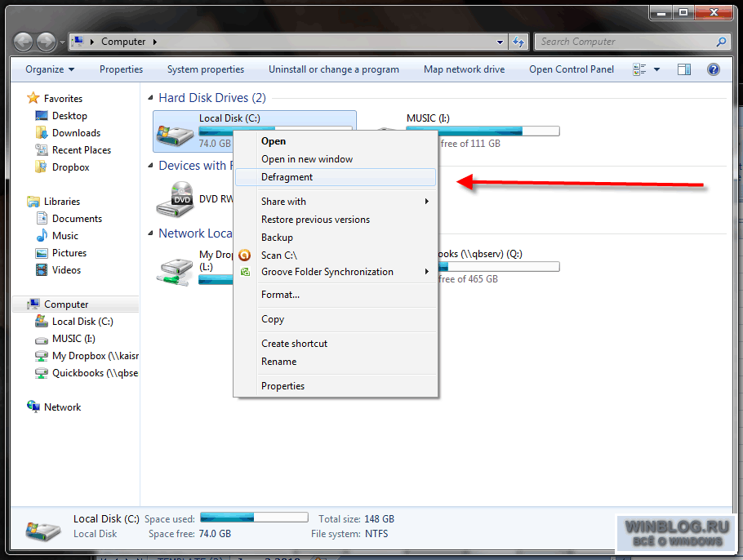
Task: Click the Pictures library icon
Action: [42, 253]
